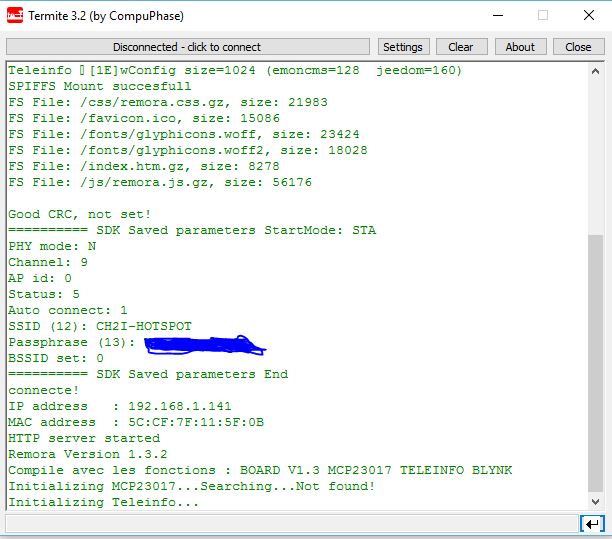Image resolution: width=612 pixels, height=539 pixels.
Task: Click the 'SDK Saved parameters End' line
Action: pos(148,374)
